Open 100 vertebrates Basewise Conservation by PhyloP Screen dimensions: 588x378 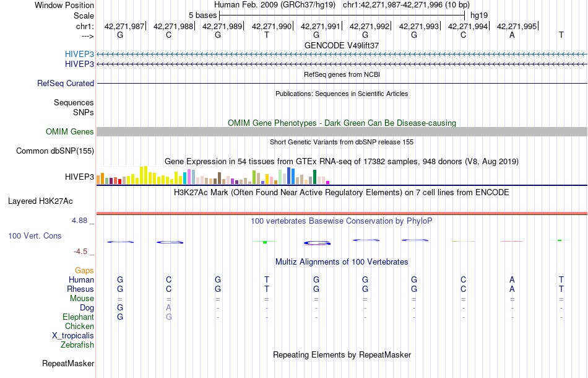(x=342, y=221)
